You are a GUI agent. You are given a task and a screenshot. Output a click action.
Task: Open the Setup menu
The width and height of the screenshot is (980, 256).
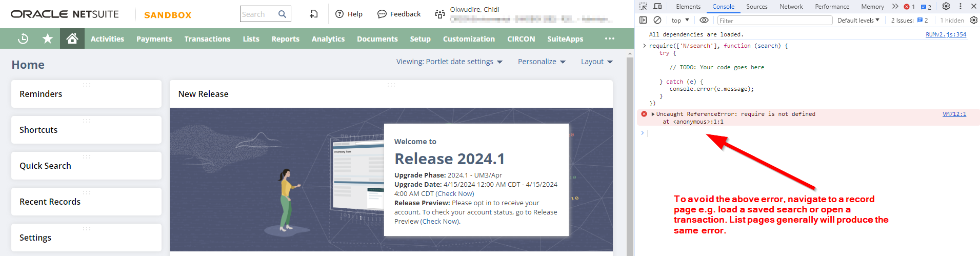[x=420, y=38]
